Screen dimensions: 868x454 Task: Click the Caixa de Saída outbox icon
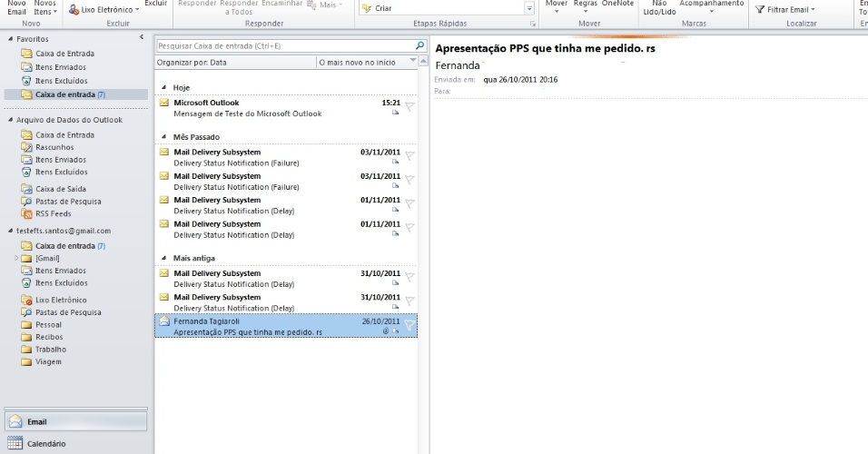[26, 189]
